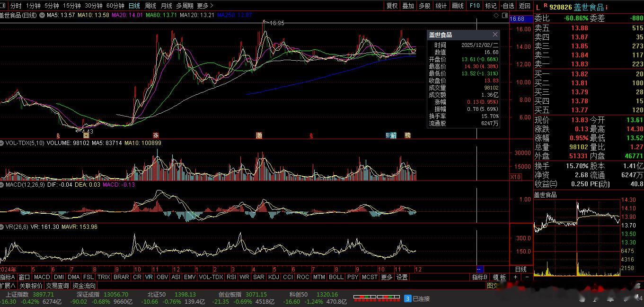Switch to 分时 intraday view
This screenshot has height=307, width=644.
16,6
